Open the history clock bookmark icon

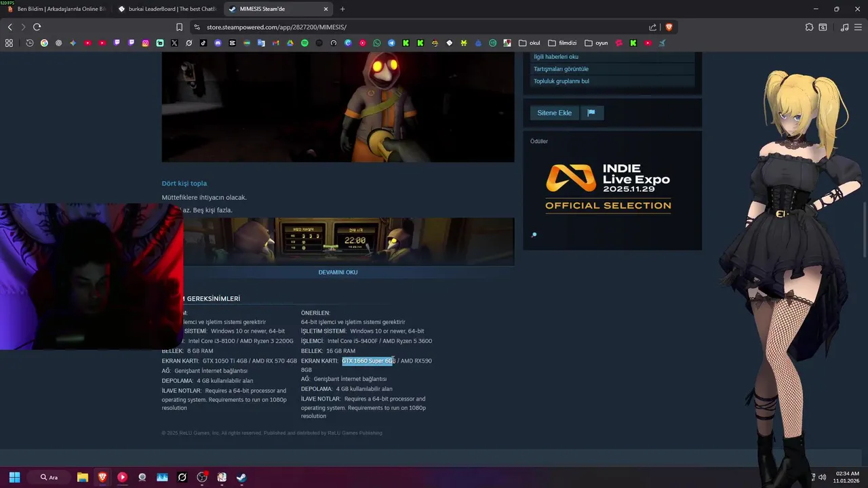click(x=30, y=43)
